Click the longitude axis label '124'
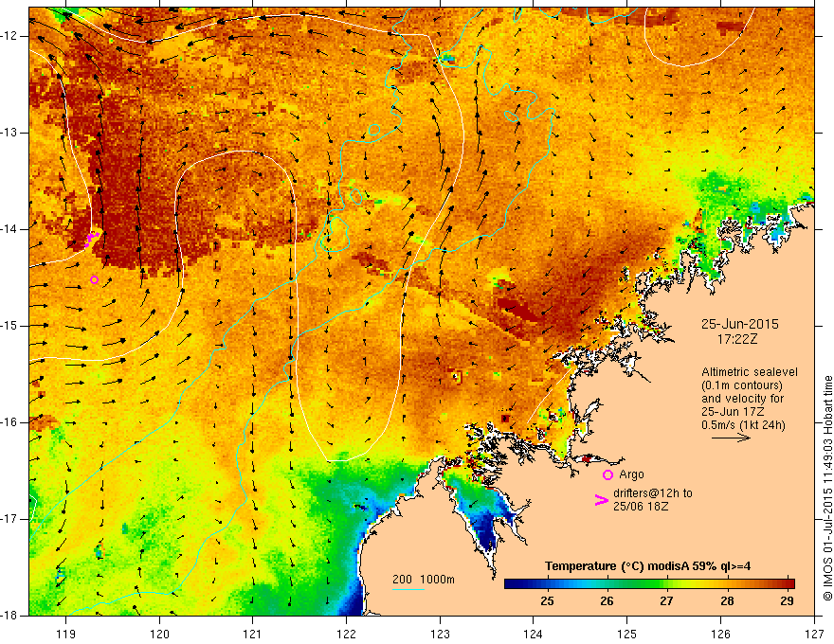Viewport: 834px width, 644px height. pyautogui.click(x=534, y=634)
